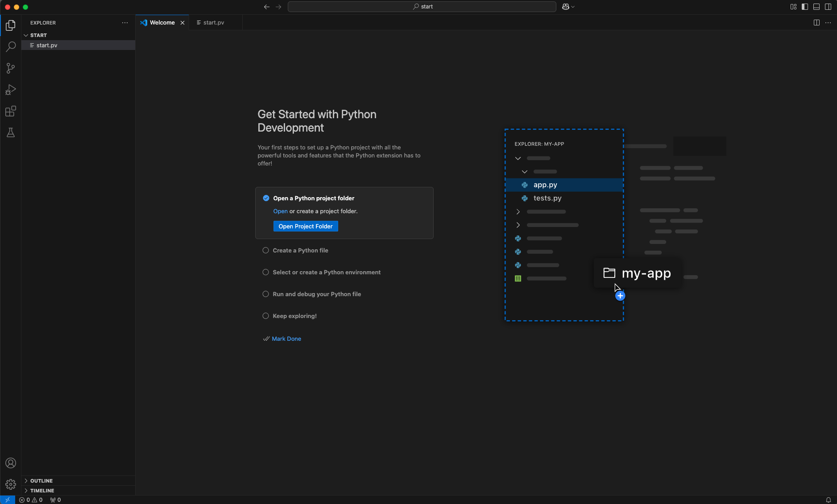Click the Mark Done link
The height and width of the screenshot is (504, 837).
[286, 339]
